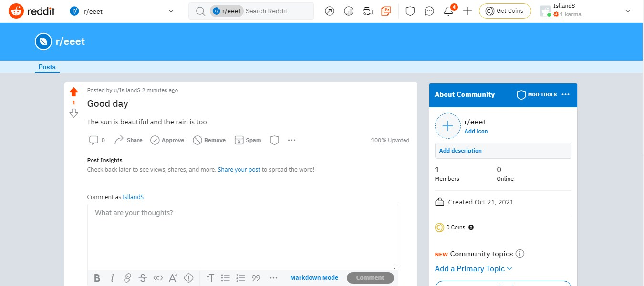
Task: Toggle strikethrough formatting
Action: click(143, 278)
